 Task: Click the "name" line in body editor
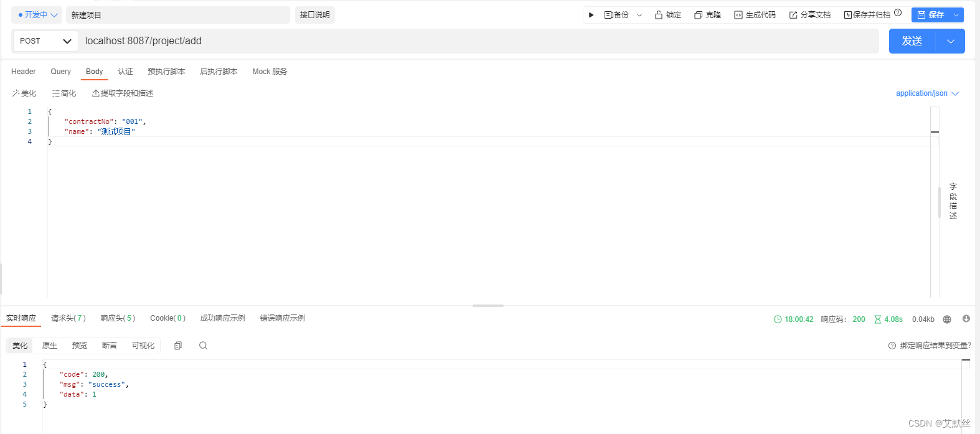(100, 131)
